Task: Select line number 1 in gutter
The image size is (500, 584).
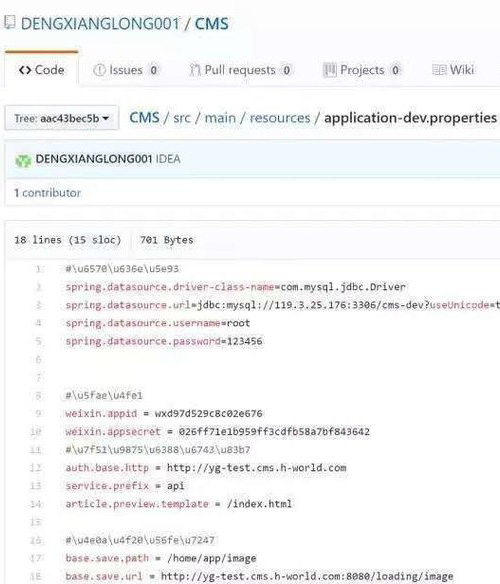Action: coord(39,269)
